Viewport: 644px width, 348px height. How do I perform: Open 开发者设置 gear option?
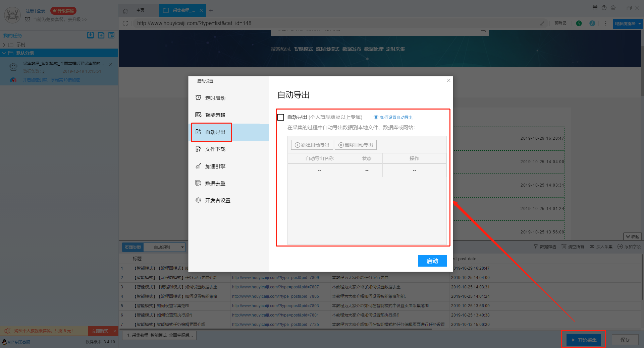pos(217,201)
